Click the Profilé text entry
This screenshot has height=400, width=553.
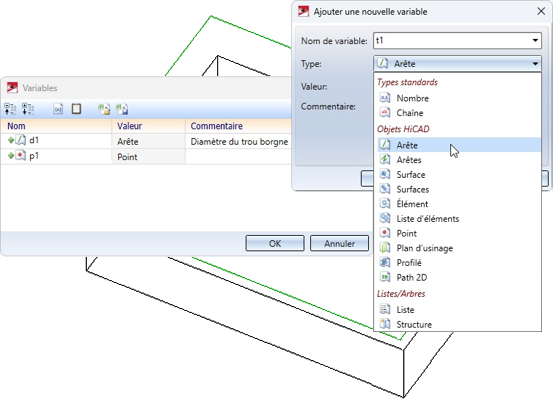409,263
